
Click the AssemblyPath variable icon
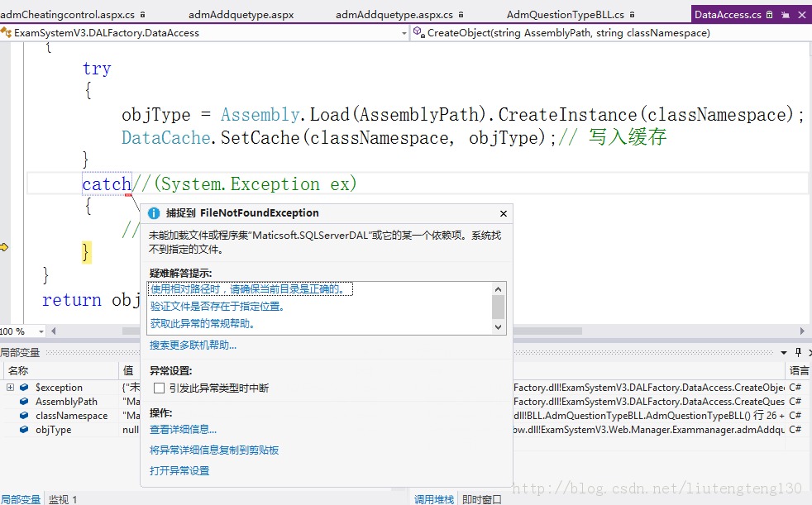pyautogui.click(x=24, y=401)
